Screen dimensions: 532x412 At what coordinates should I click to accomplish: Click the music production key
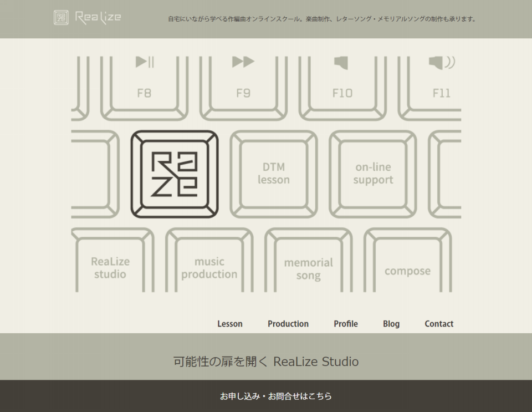[209, 260]
